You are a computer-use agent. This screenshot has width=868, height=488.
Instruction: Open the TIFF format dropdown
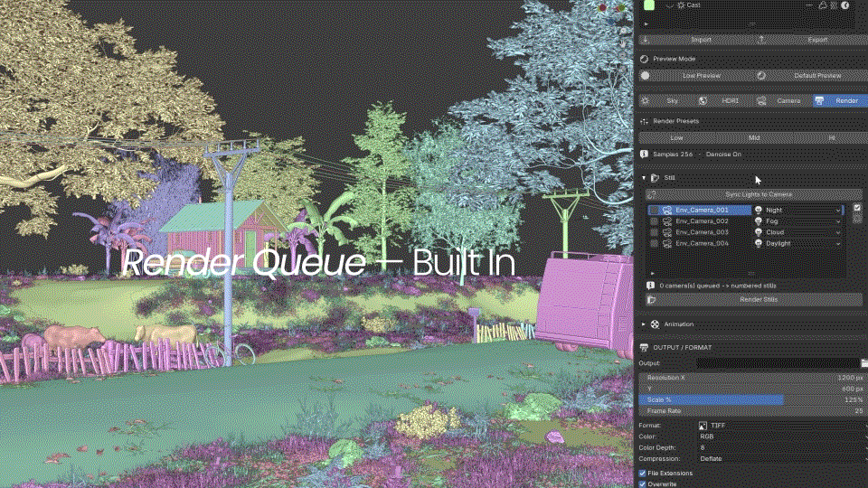[x=782, y=426]
